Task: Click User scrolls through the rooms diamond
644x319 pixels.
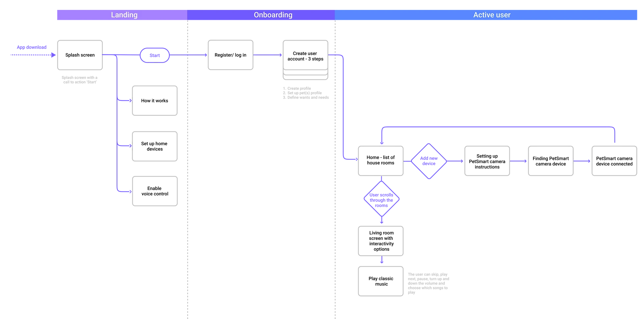Action: point(382,199)
